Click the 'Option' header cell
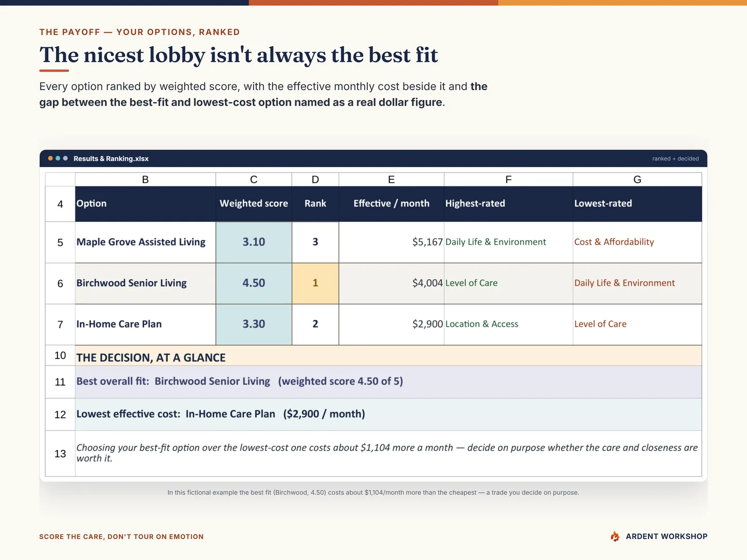This screenshot has height=560, width=747. pyautogui.click(x=145, y=204)
